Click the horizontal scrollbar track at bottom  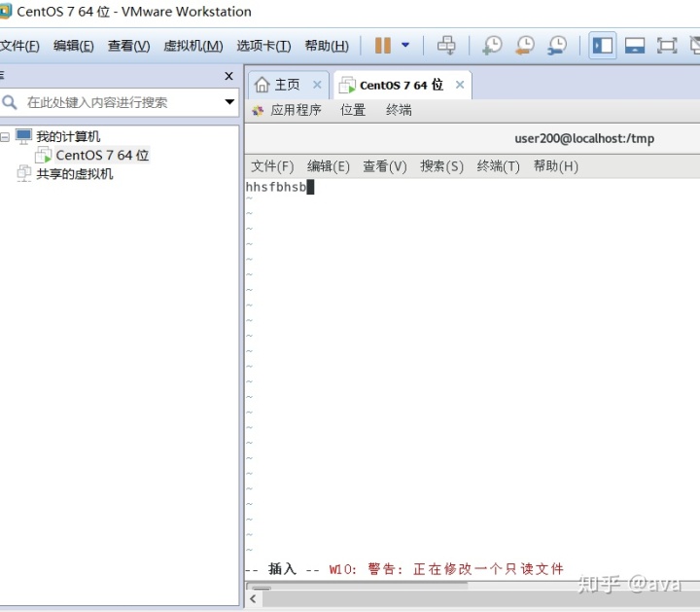pos(480,599)
